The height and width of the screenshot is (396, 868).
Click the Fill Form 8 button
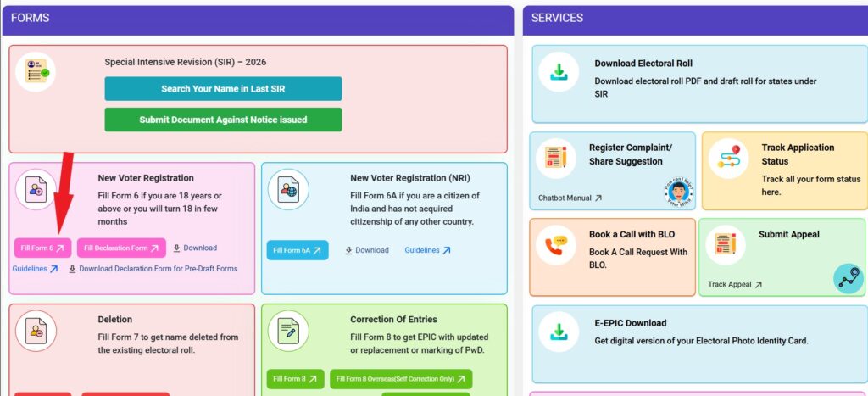click(295, 379)
